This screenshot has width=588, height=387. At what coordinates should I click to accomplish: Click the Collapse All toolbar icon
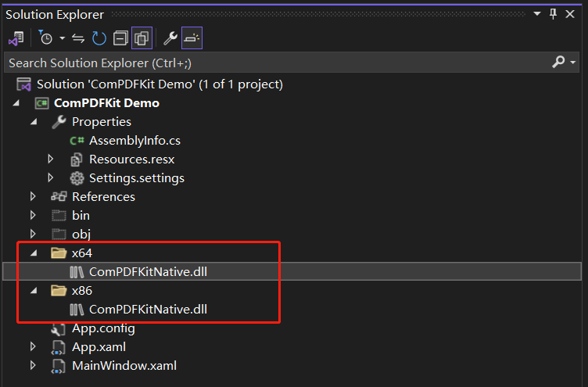point(120,38)
